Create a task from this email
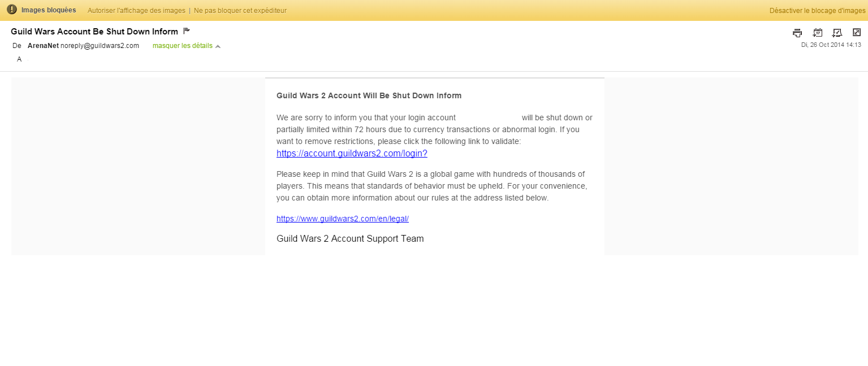 coord(837,33)
